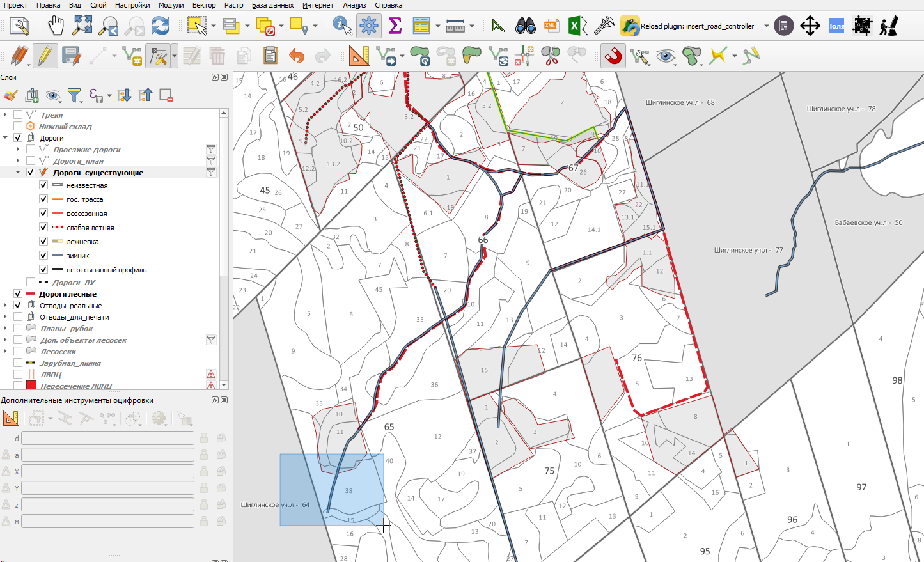Image resolution: width=924 pixels, height=562 pixels.
Task: Click Paste Features clipboard icon
Action: click(x=270, y=56)
